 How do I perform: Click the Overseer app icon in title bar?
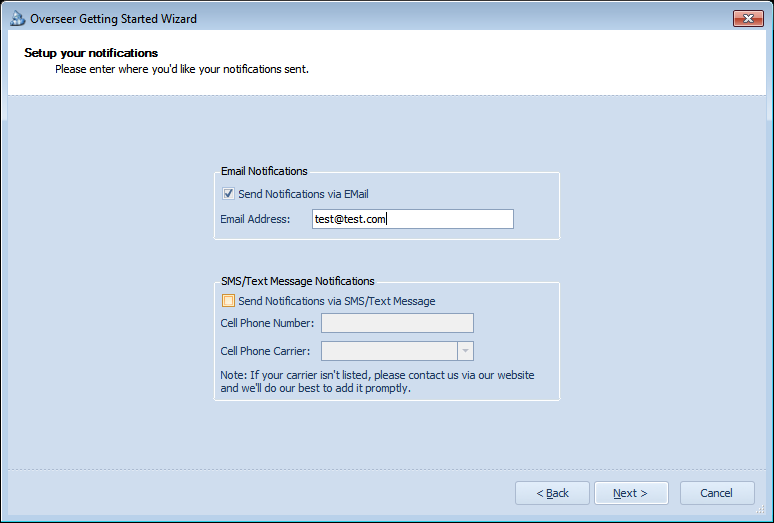coord(17,19)
